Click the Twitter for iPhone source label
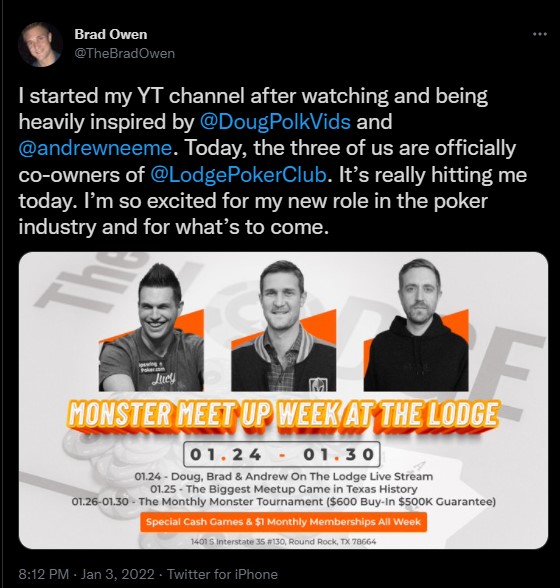The height and width of the screenshot is (588, 560). (x=222, y=574)
